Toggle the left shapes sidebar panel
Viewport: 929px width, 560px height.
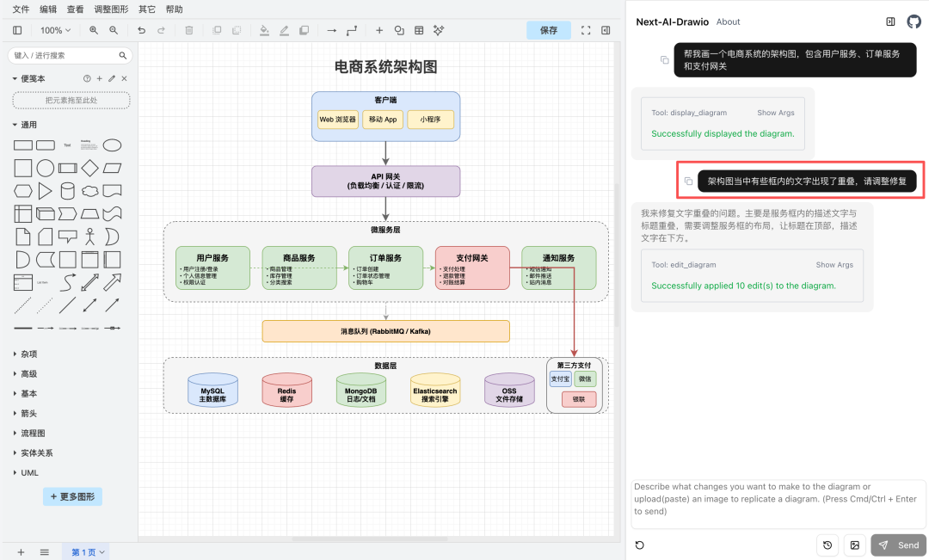click(17, 30)
